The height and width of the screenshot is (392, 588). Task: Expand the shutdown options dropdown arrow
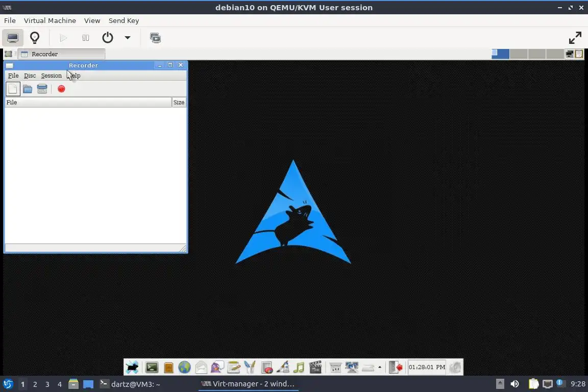(128, 38)
